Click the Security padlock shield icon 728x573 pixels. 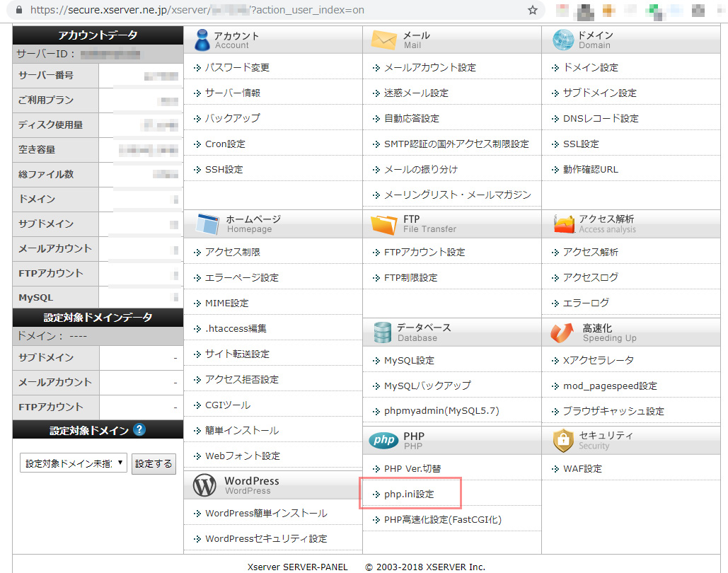coord(563,441)
